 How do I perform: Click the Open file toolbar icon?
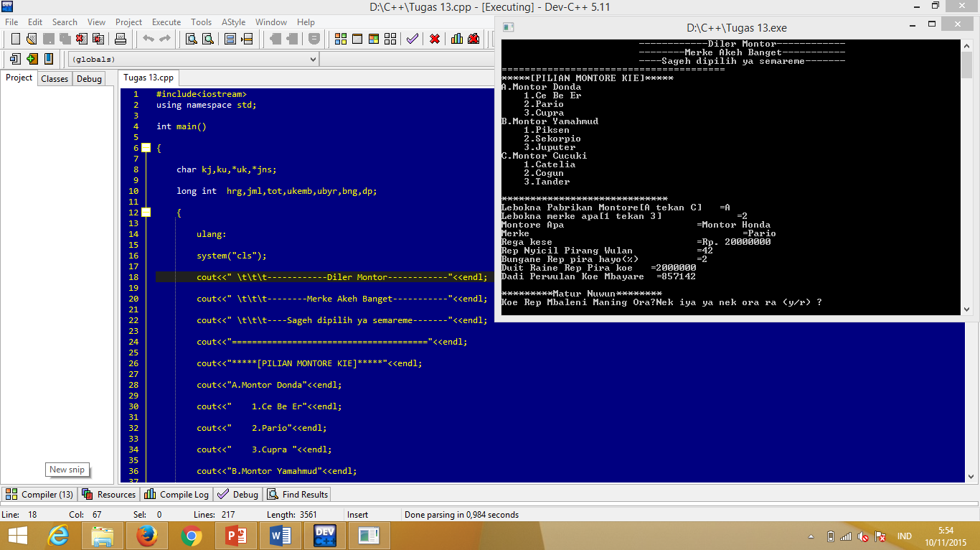coord(32,39)
